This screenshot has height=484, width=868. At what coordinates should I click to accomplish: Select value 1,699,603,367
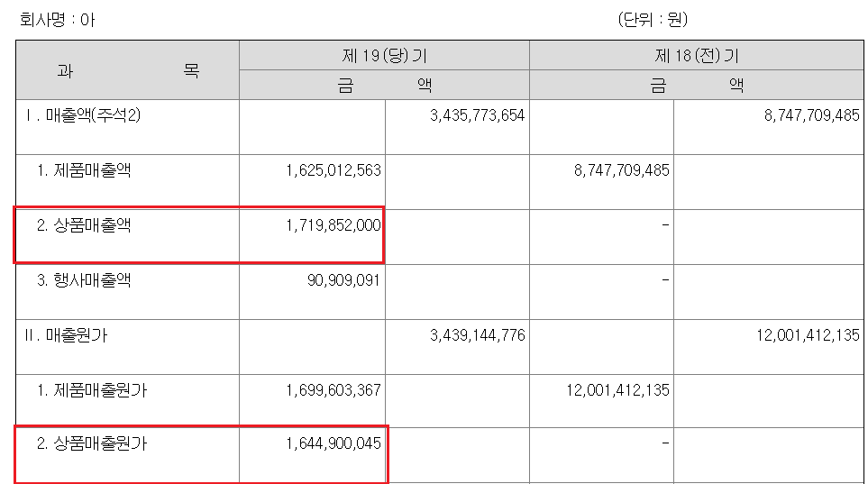(x=333, y=390)
